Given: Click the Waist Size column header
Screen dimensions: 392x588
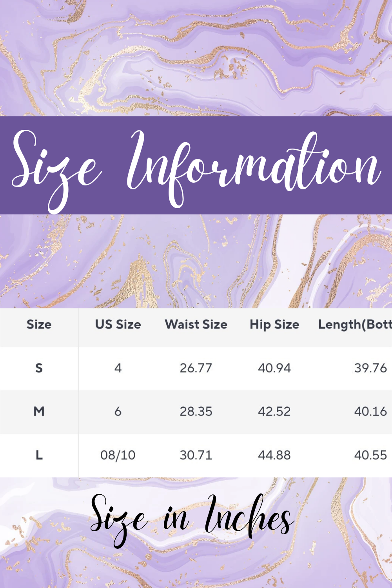Looking at the screenshot, I should 196,325.
